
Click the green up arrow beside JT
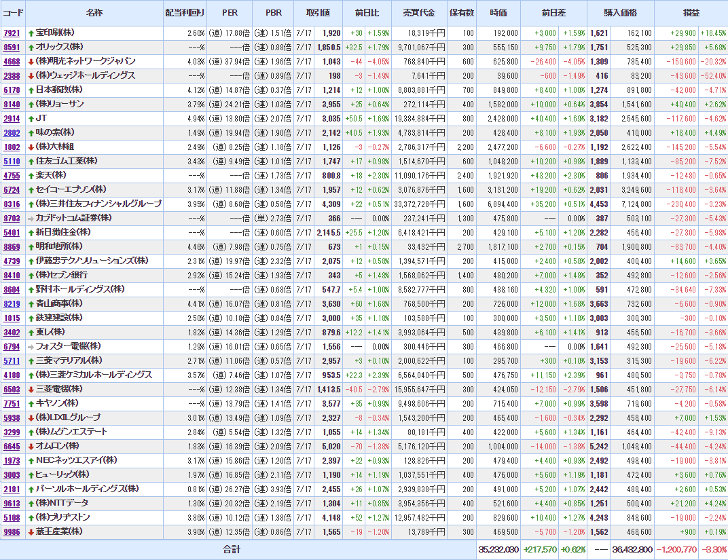tap(31, 118)
